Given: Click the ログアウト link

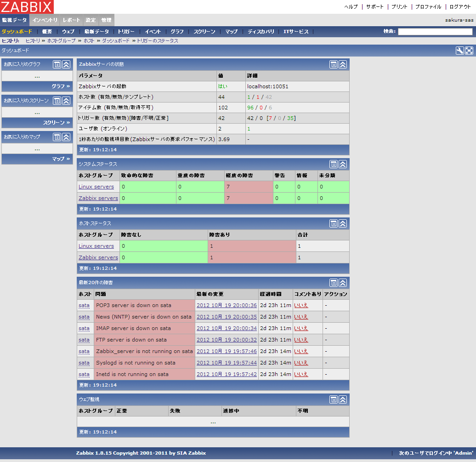Looking at the screenshot, I should 460,7.
